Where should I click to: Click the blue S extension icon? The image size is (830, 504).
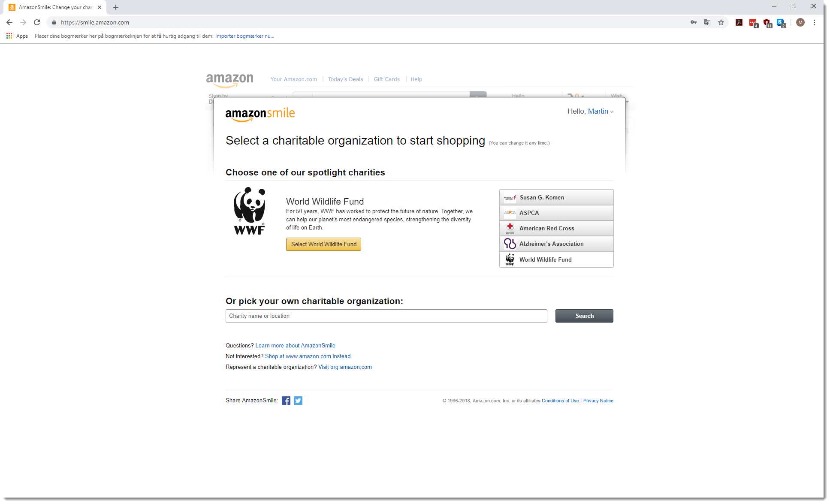781,22
